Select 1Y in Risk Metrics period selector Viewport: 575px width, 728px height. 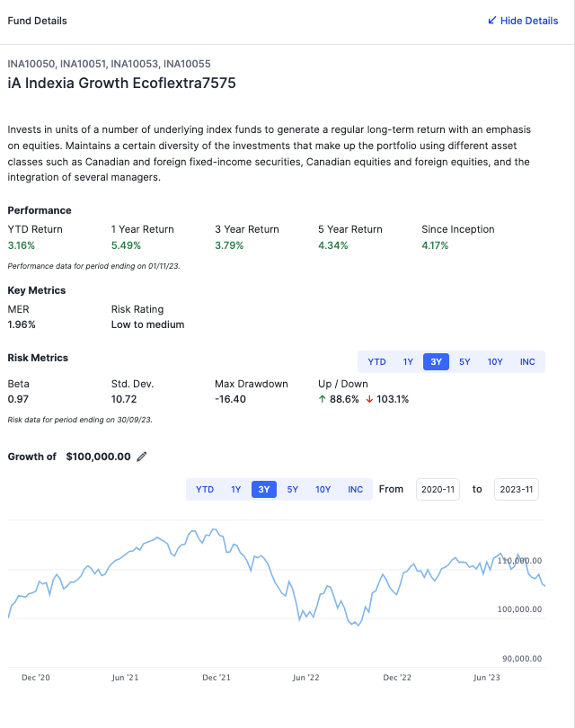(x=408, y=361)
